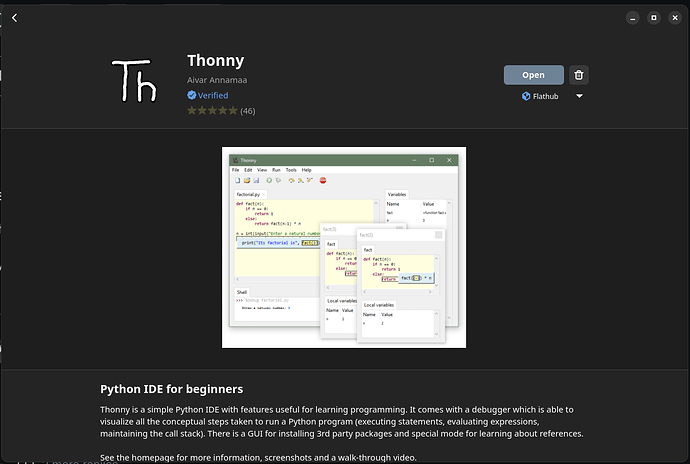The image size is (690, 464).
Task: Enlarge the Thonny screenshot thumbnail
Action: click(x=344, y=247)
